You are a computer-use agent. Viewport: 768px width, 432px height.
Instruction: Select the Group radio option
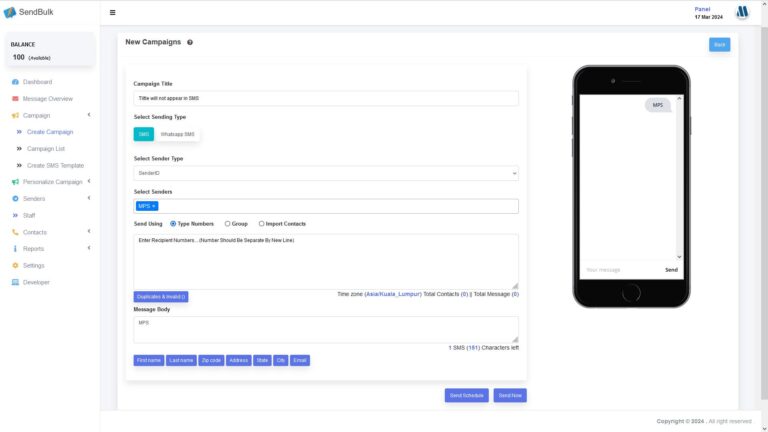coord(226,224)
